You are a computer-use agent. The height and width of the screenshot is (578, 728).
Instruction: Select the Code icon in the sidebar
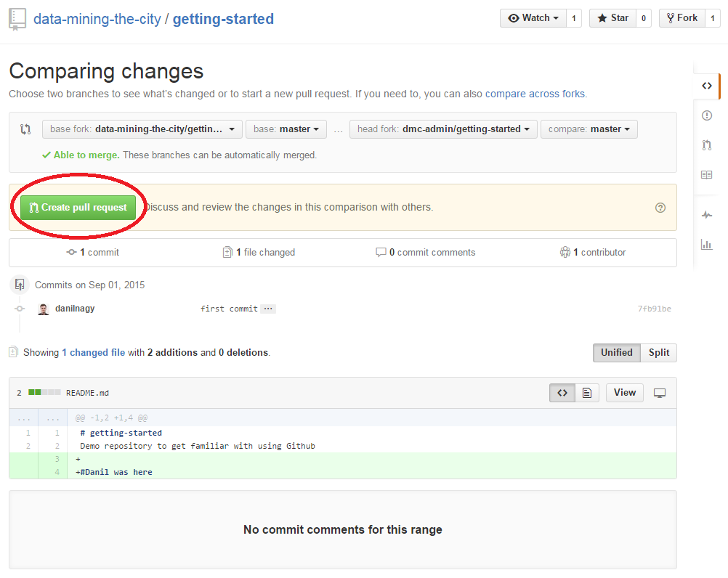pyautogui.click(x=707, y=86)
